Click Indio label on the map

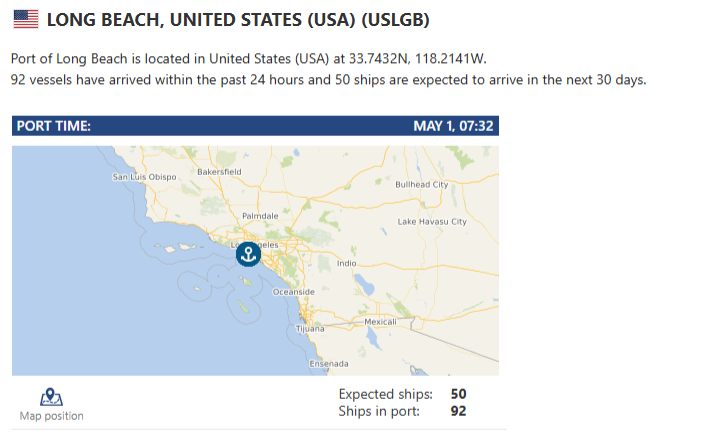click(347, 264)
